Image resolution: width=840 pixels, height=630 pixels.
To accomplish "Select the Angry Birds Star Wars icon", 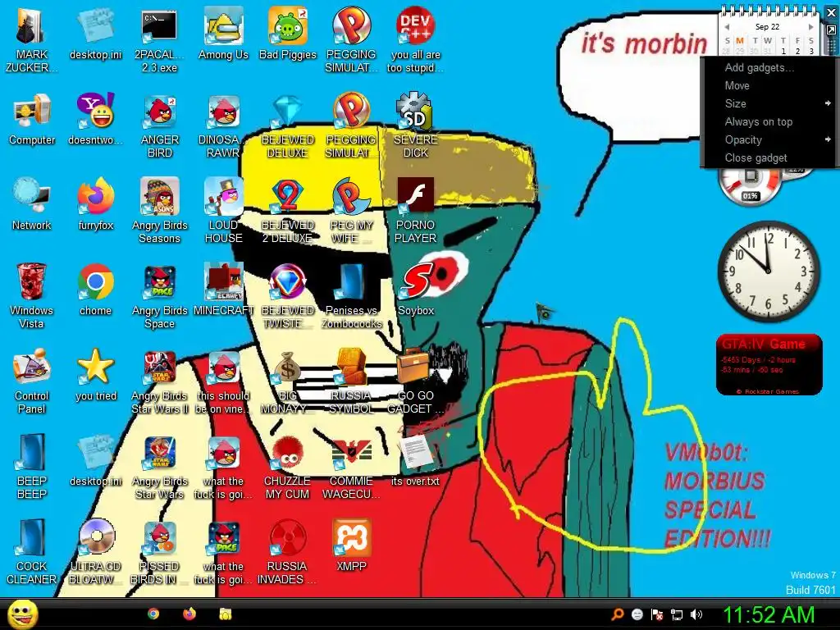I will point(160,466).
